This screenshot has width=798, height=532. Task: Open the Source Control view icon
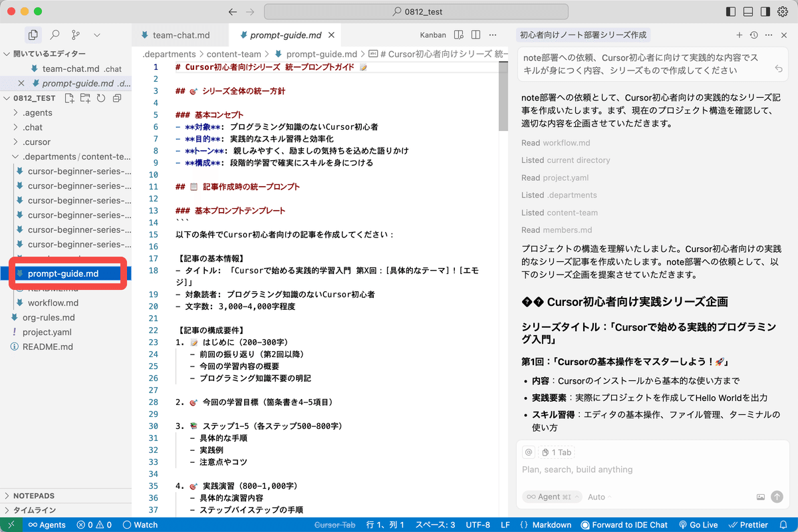76,35
